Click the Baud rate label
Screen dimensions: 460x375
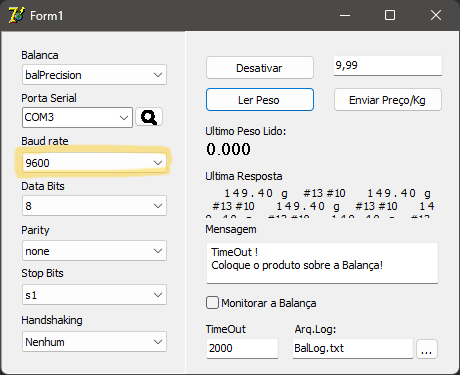click(45, 141)
